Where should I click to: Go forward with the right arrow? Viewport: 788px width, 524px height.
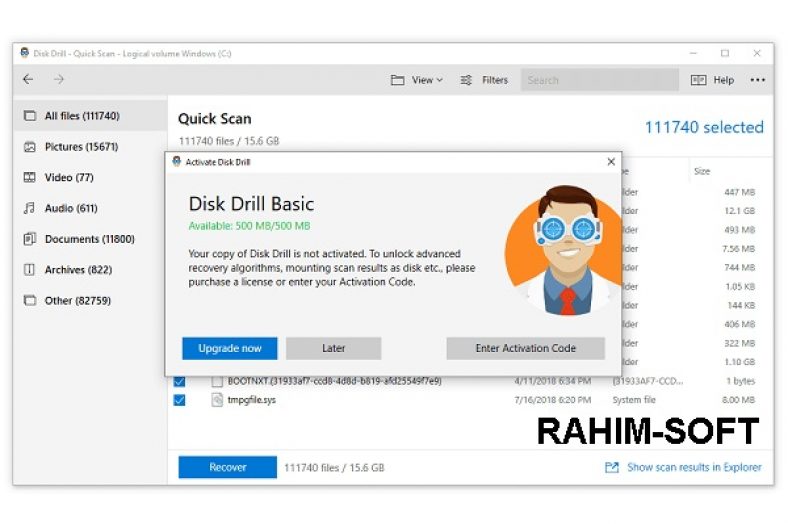pos(59,79)
